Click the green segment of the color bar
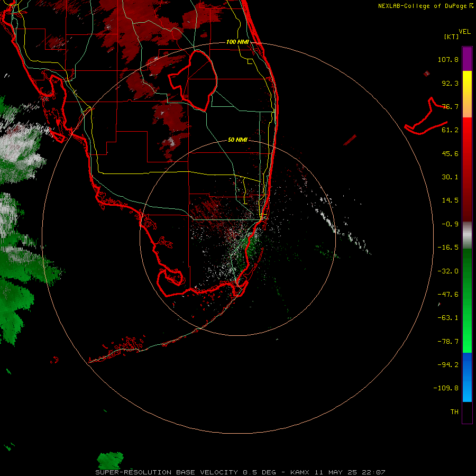Screen dimensions: 476x476 pos(467,300)
